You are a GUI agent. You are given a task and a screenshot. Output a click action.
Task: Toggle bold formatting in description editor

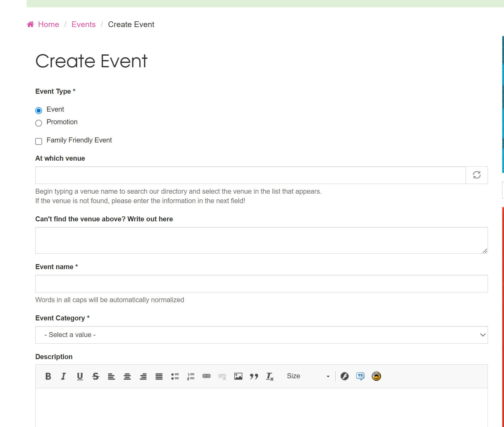tap(48, 376)
